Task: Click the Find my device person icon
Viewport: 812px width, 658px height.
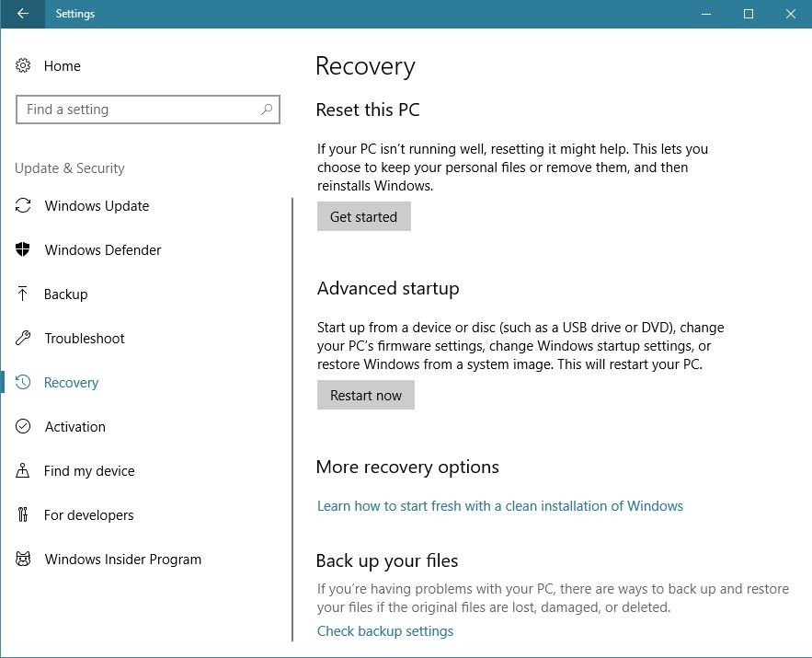Action: 24,471
